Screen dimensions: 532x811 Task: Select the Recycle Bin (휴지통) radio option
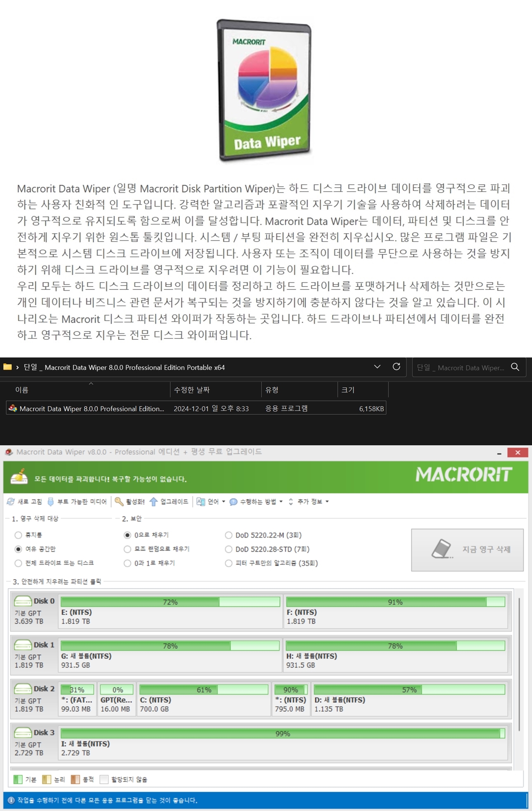tap(18, 535)
